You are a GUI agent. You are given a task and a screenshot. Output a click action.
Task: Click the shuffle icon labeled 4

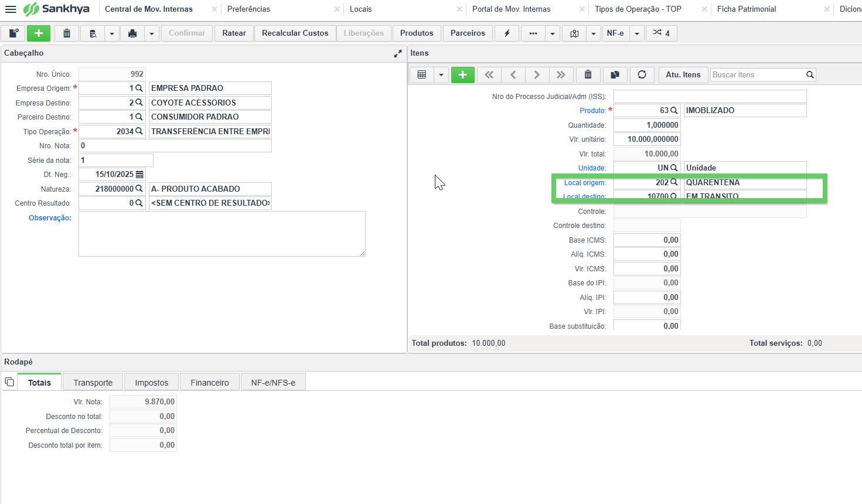661,33
